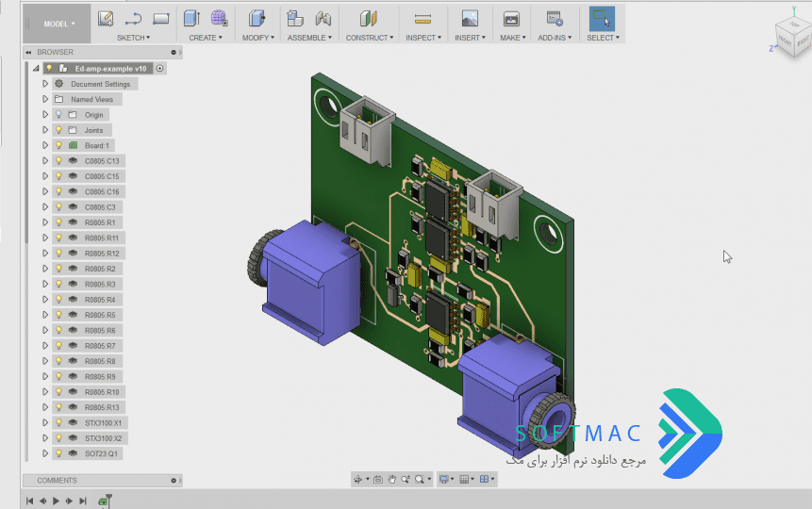This screenshot has width=812, height=509.
Task: Expand the R0805:R7 node
Action: [45, 346]
